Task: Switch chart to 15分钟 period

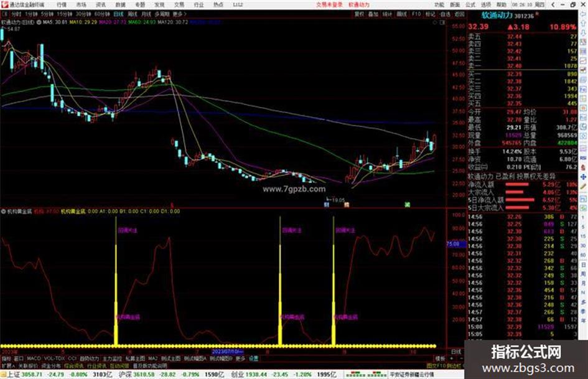Action: (x=65, y=14)
